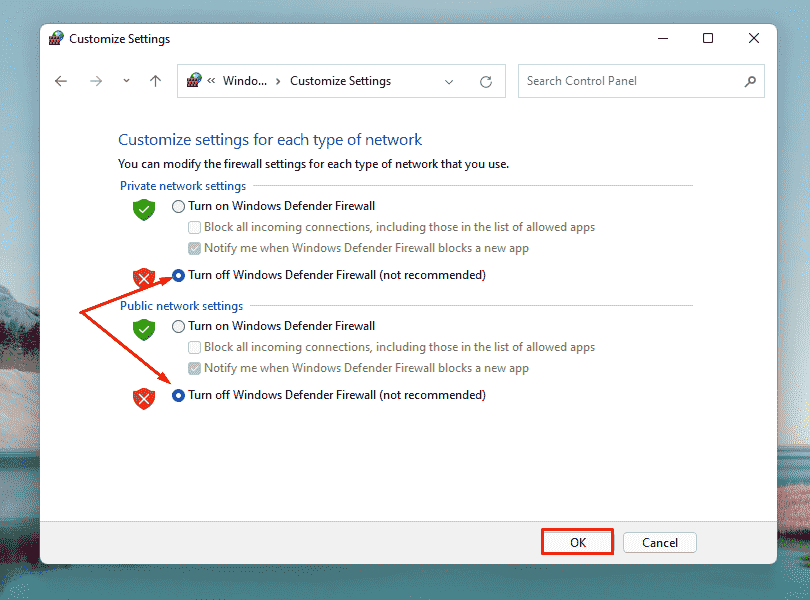
Task: Click green shield icon in Private settings
Action: click(144, 209)
